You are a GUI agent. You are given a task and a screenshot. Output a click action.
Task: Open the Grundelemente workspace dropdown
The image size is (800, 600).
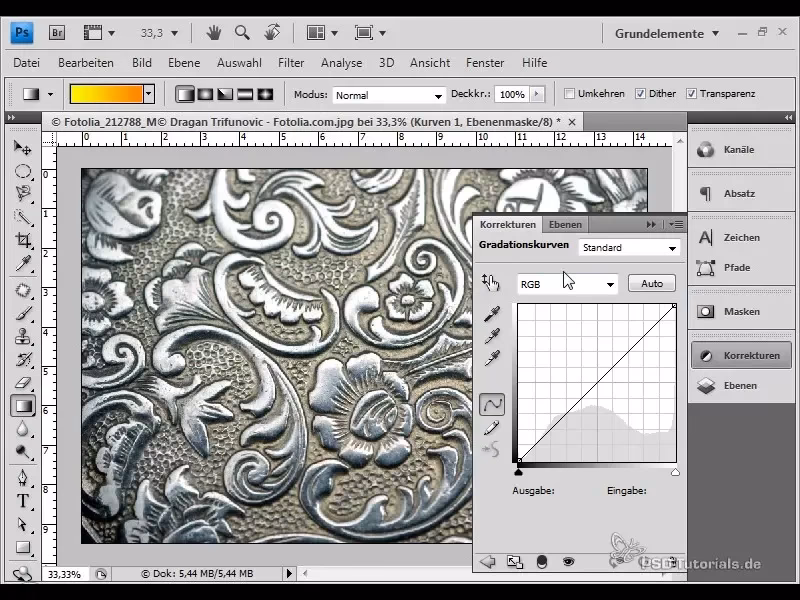coord(666,34)
